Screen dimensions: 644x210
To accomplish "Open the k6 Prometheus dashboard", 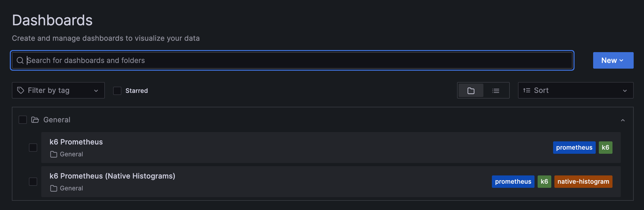I will tap(76, 142).
